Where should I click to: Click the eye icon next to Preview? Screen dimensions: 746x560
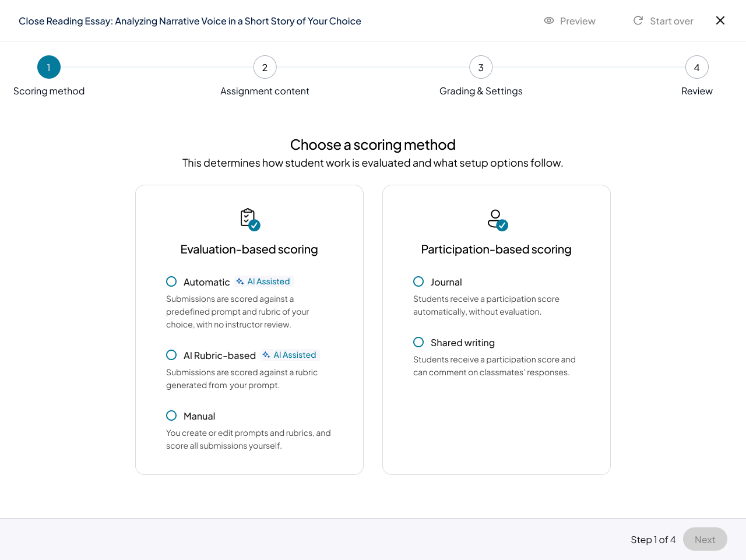click(549, 20)
